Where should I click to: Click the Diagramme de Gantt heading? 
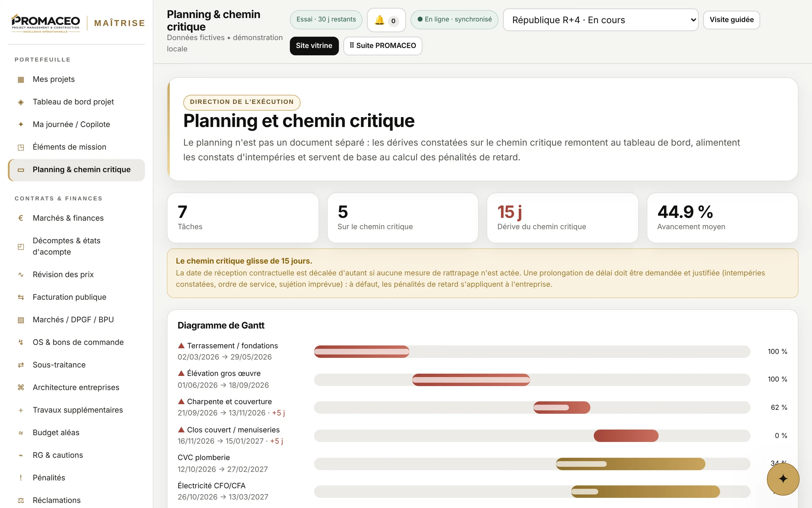(x=221, y=325)
